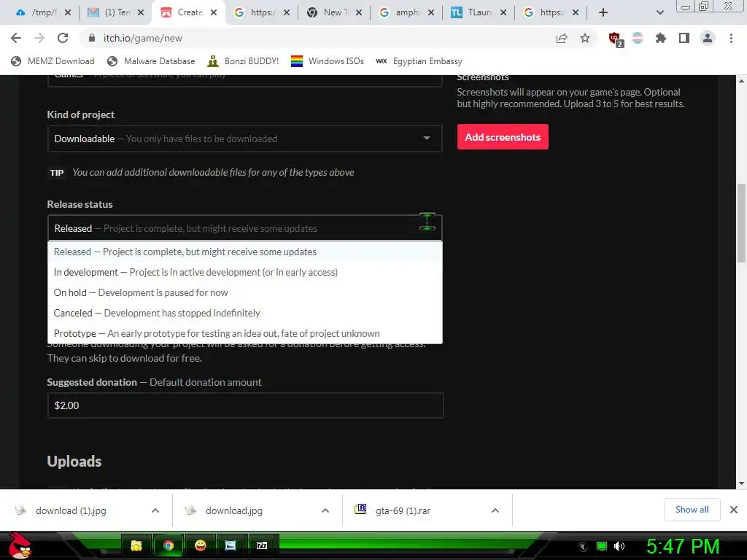
Task: Close the downloads bar
Action: [734, 510]
